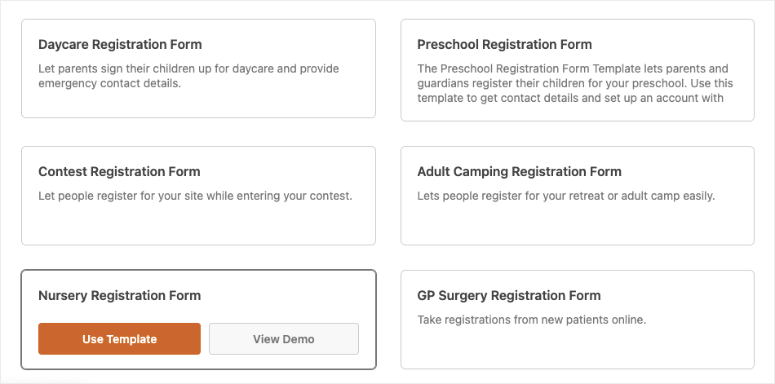
Task: Click the Contest form description text
Action: (195, 196)
